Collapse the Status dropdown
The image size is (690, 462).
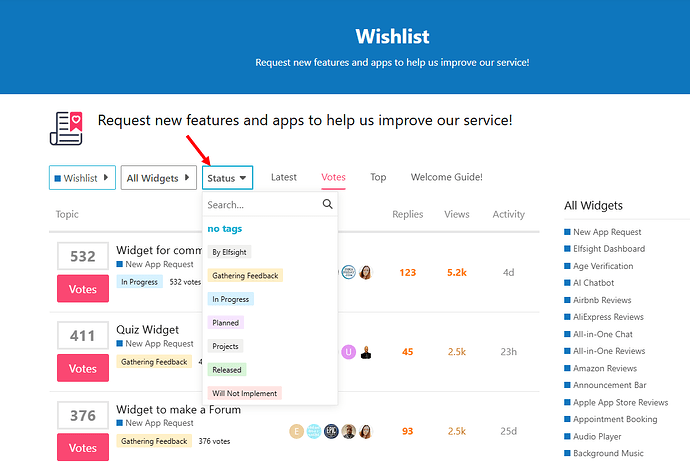pyautogui.click(x=228, y=178)
